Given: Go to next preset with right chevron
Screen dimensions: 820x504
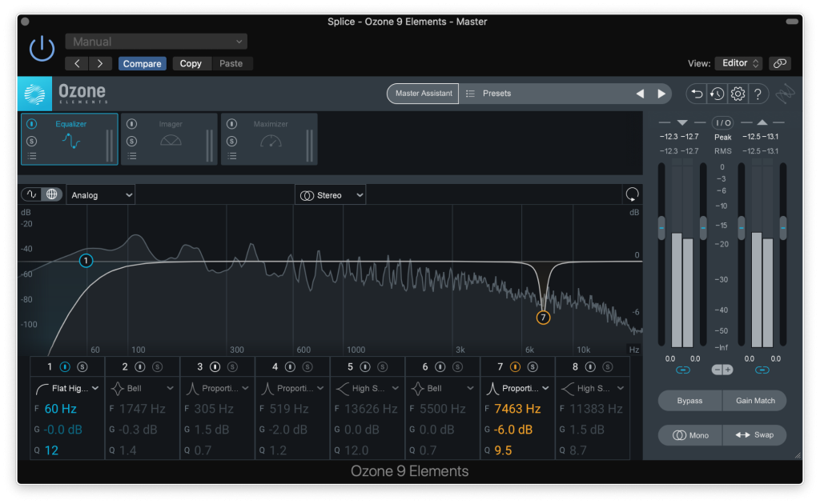Looking at the screenshot, I should (x=100, y=64).
